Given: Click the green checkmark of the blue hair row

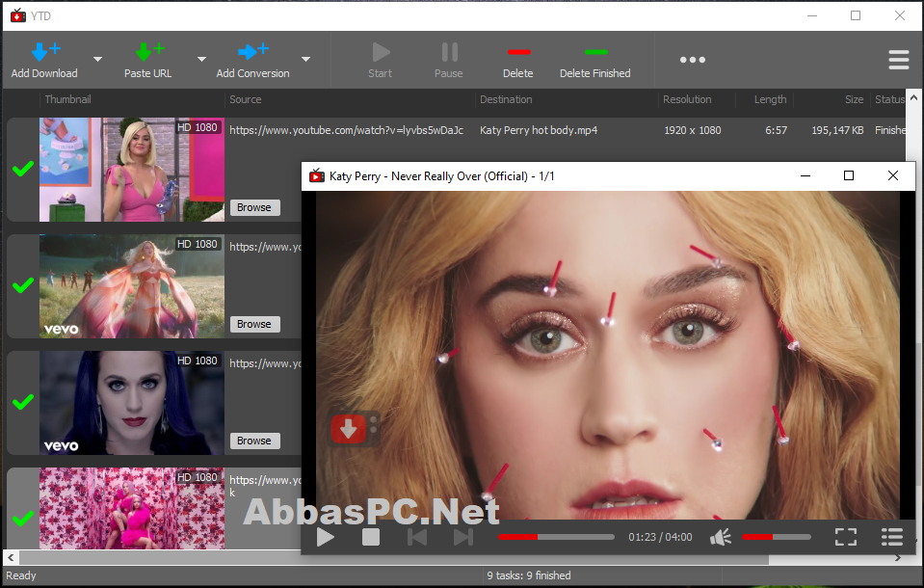Looking at the screenshot, I should pyautogui.click(x=23, y=403).
